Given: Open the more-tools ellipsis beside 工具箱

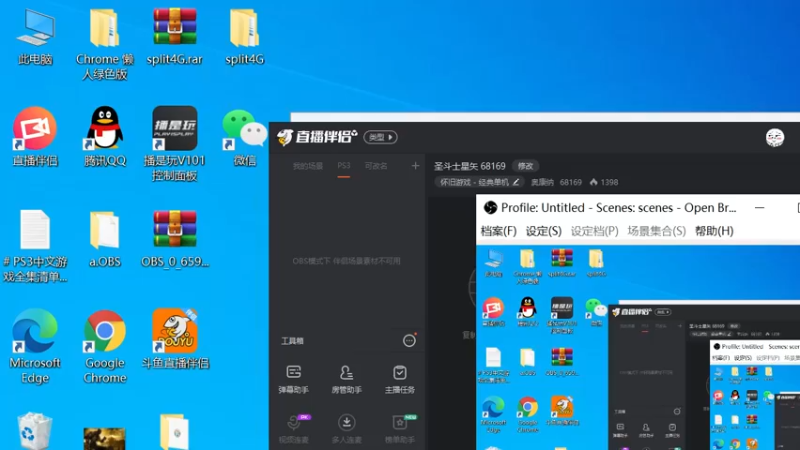Looking at the screenshot, I should pos(409,341).
